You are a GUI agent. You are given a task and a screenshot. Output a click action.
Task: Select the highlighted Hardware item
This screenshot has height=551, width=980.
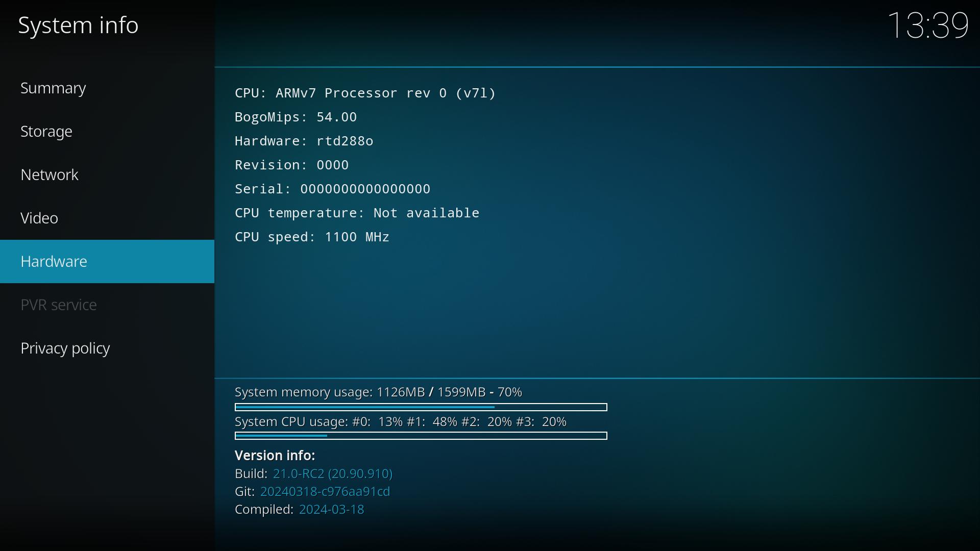tap(54, 262)
